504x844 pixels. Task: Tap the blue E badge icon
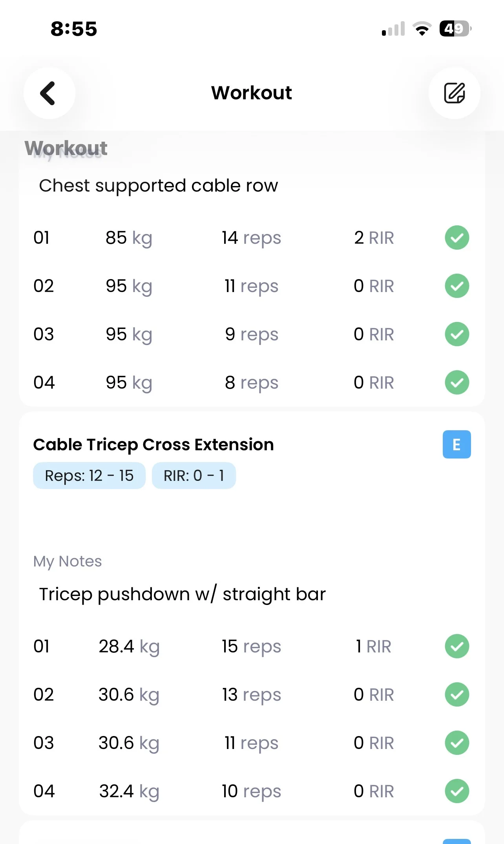(457, 444)
